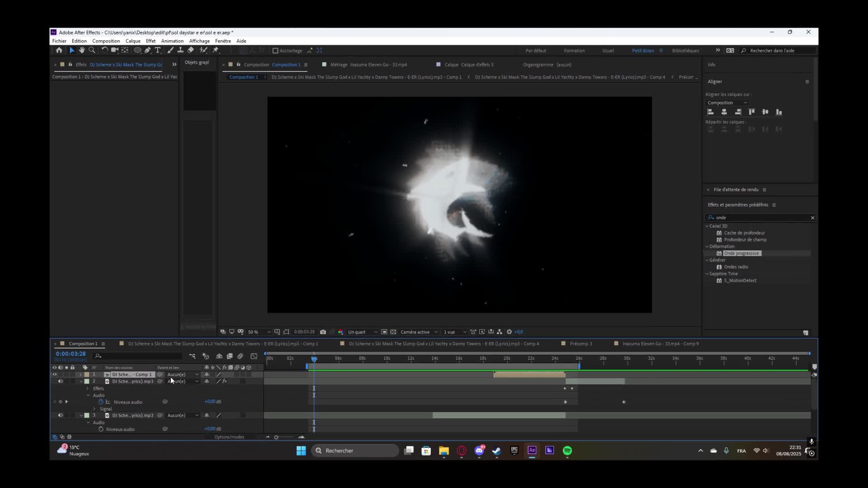Switch to the Précomp. 3 timeline tab
The width and height of the screenshot is (868, 488).
[x=580, y=343]
